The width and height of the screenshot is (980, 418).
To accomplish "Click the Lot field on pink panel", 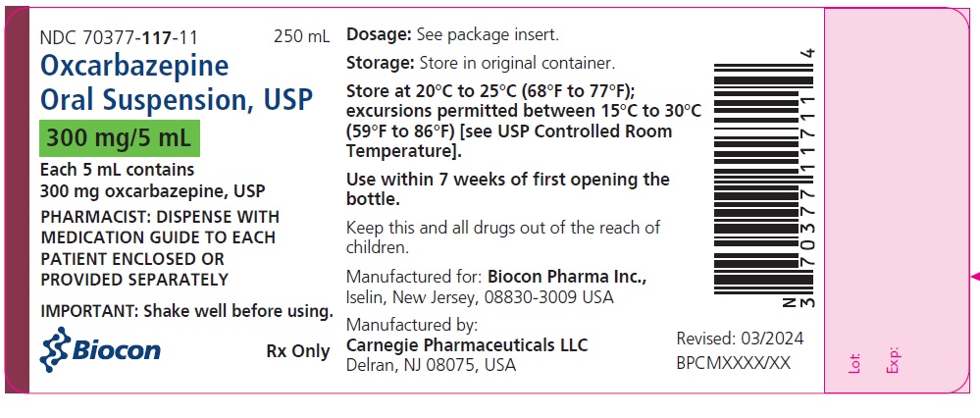I will click(x=852, y=363).
